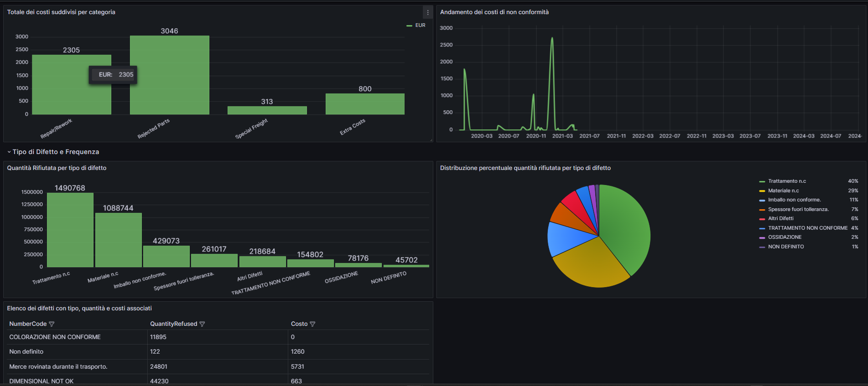Click the Elenco dei difetti panel title
This screenshot has width=868, height=386.
tap(79, 309)
